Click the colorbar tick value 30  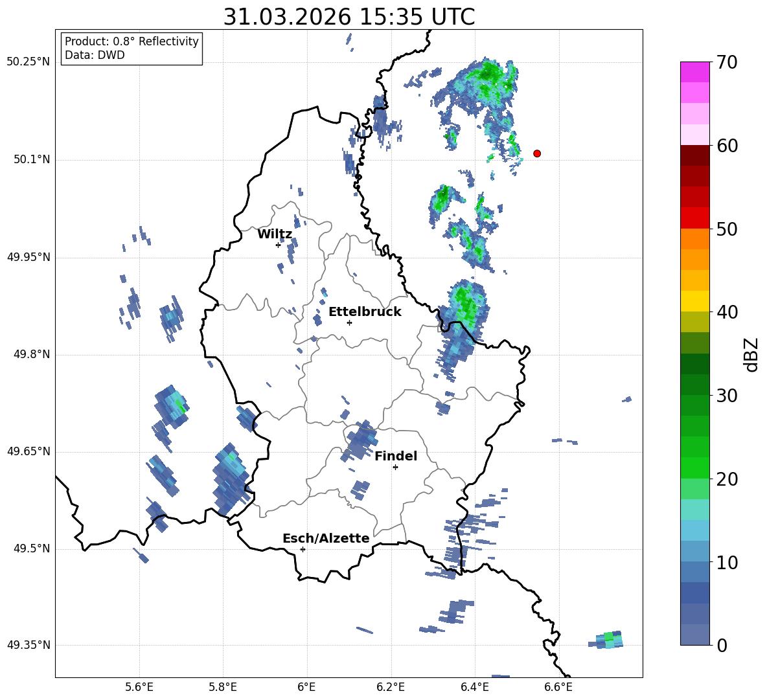click(x=727, y=396)
